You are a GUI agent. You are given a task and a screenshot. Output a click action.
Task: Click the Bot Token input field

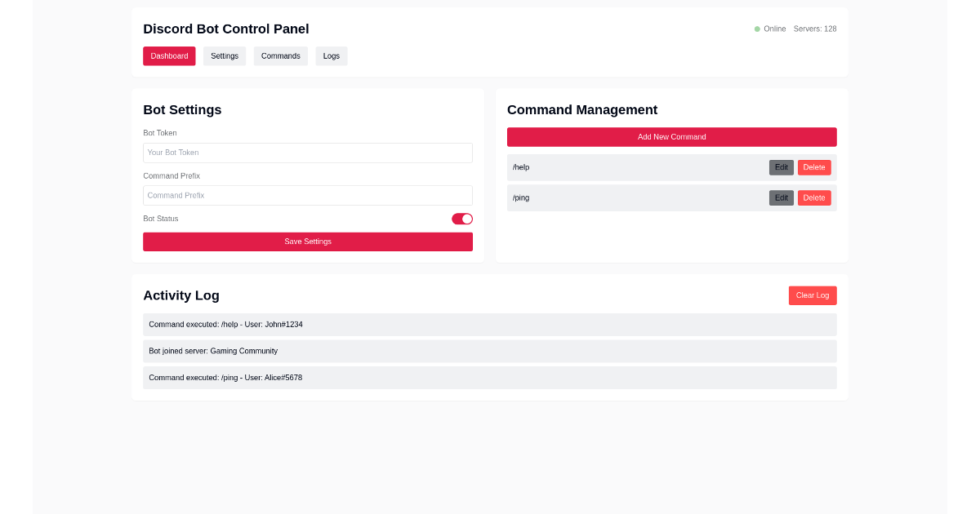[308, 153]
